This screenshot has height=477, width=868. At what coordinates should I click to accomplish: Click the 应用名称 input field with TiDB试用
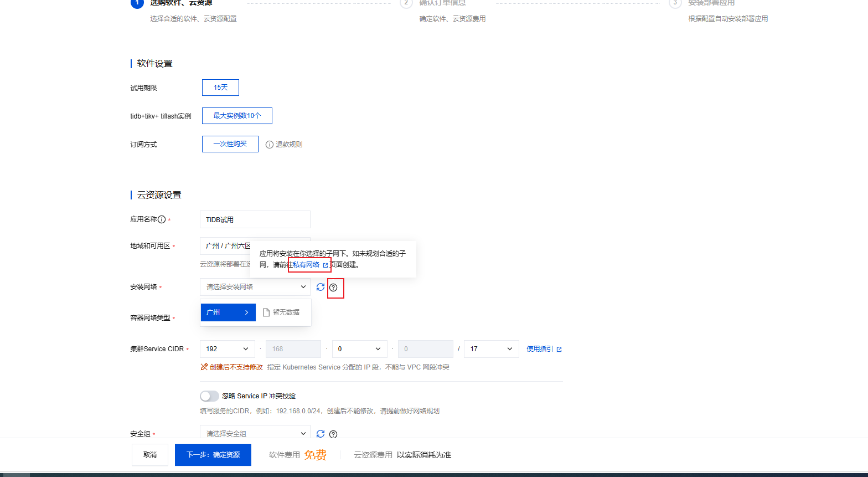click(x=255, y=219)
